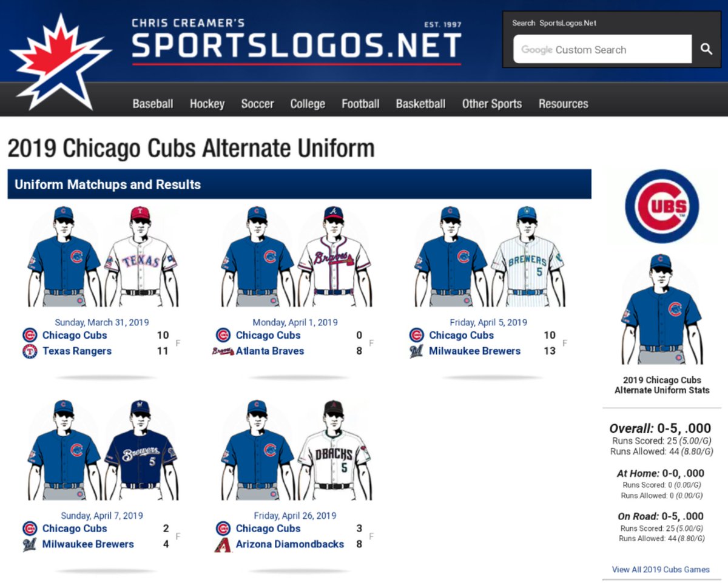Click the Friday, April 26, 2019 date

pyautogui.click(x=295, y=516)
